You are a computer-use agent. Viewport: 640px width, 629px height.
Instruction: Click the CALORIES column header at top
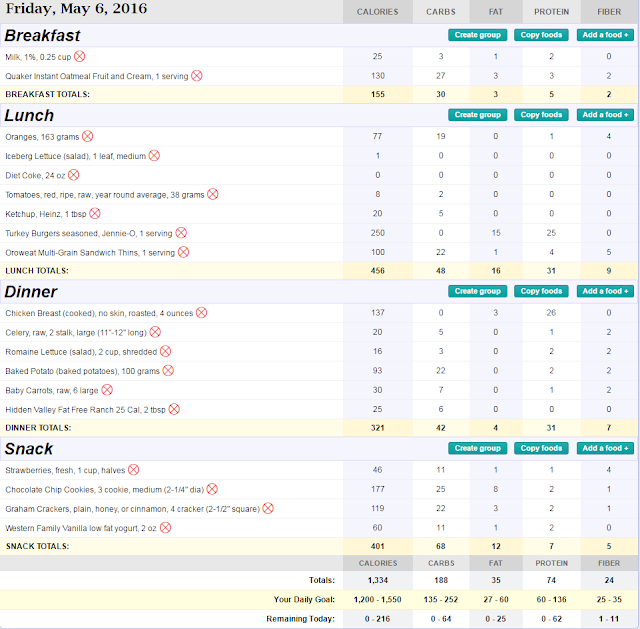[x=378, y=12]
